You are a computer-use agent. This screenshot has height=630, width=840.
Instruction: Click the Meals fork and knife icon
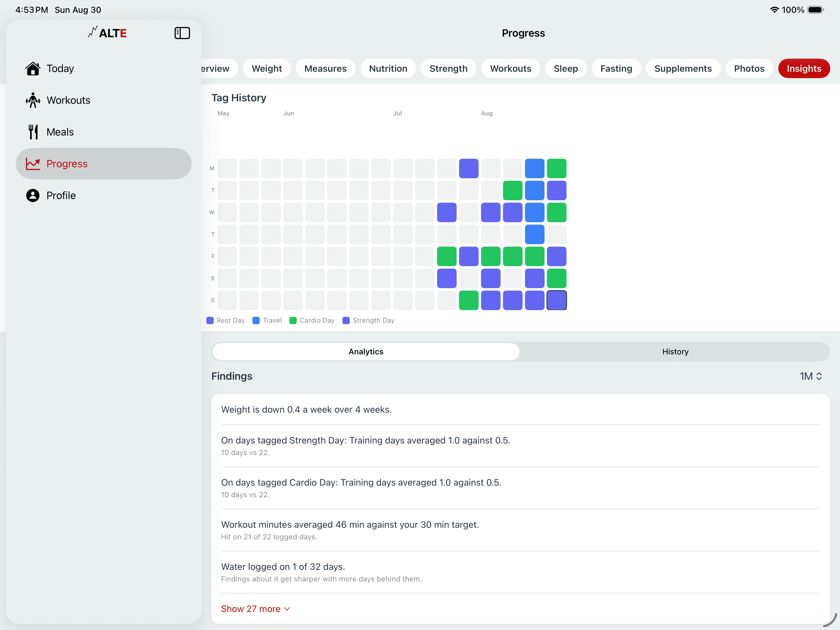33,132
